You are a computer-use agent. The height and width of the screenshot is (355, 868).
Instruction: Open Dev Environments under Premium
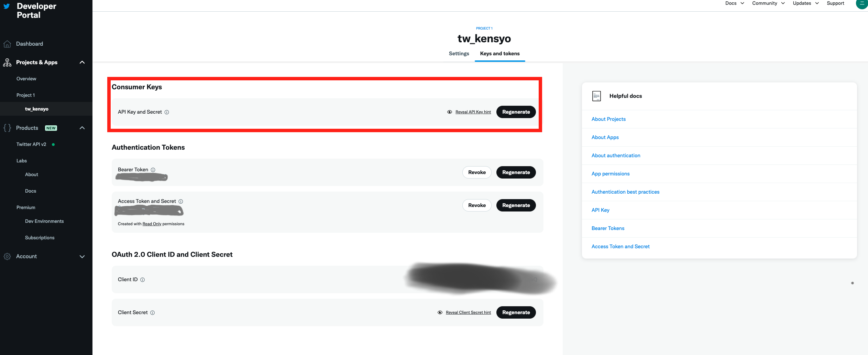click(44, 221)
